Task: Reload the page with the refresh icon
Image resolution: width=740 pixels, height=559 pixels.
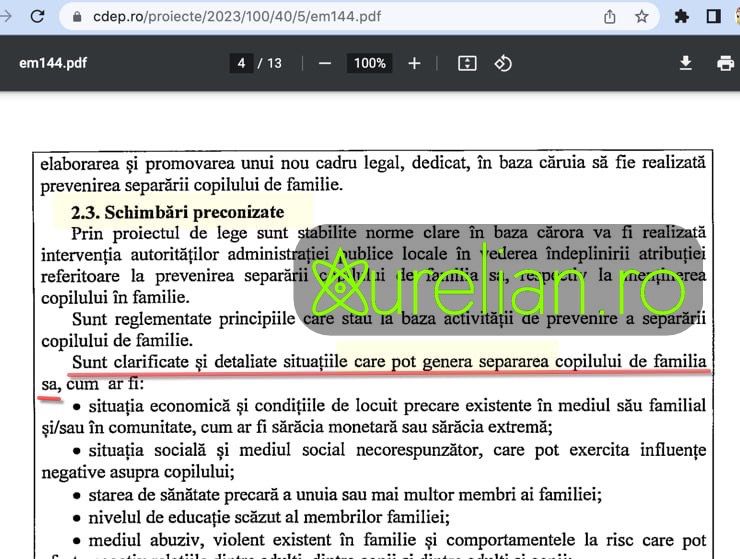Action: point(37,16)
